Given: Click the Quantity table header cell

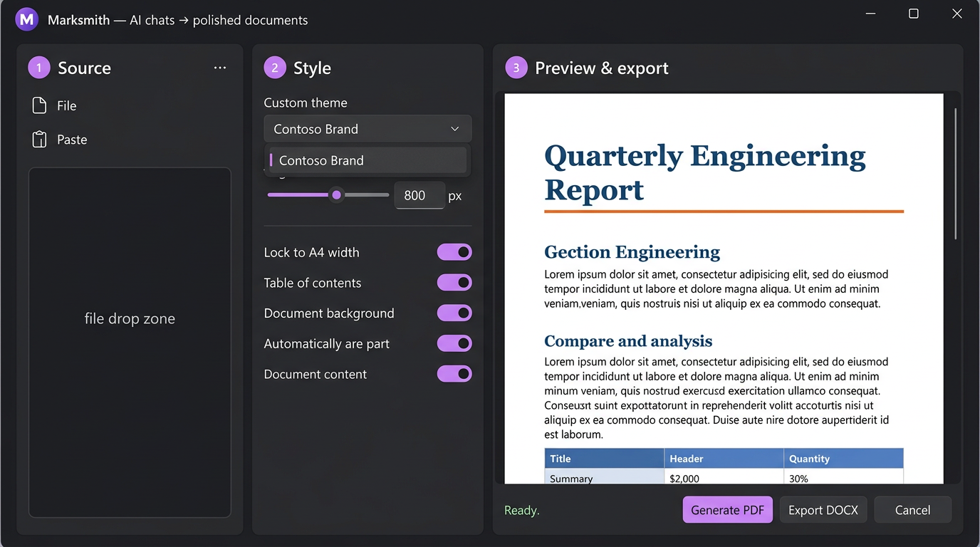Looking at the screenshot, I should point(843,459).
